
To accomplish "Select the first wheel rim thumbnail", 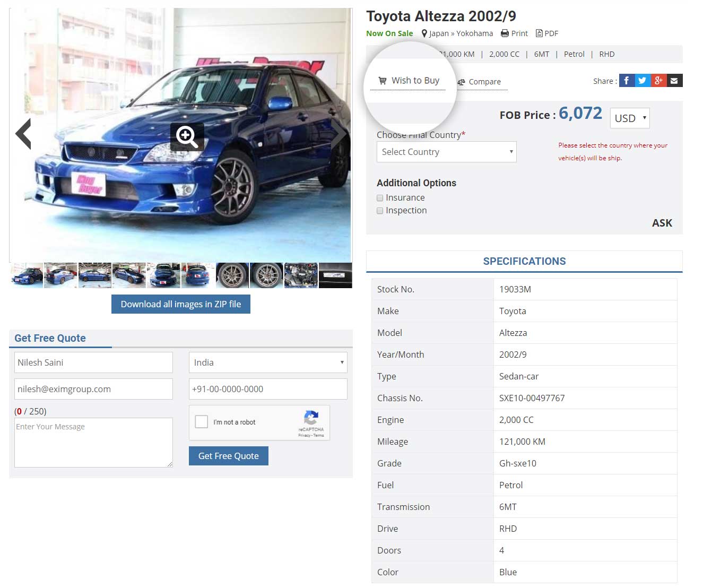I will (x=232, y=275).
